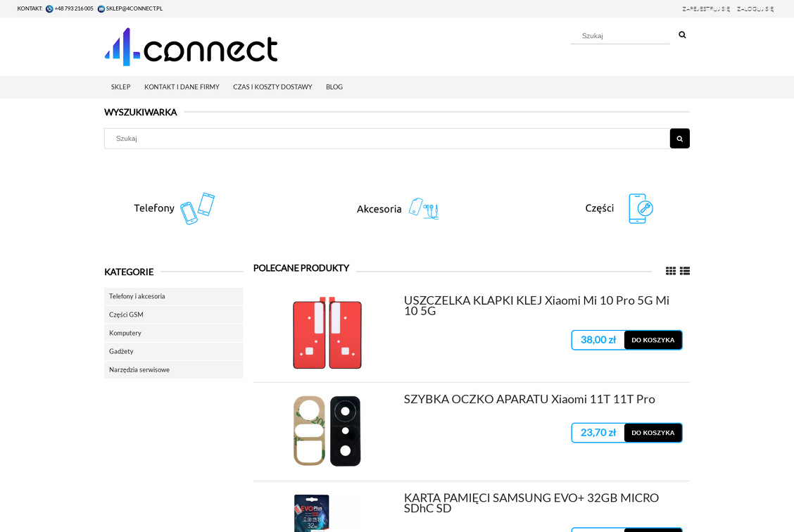This screenshot has width=794, height=532.
Task: Focus the large Wyszukiwarka search input
Action: pyautogui.click(x=387, y=138)
